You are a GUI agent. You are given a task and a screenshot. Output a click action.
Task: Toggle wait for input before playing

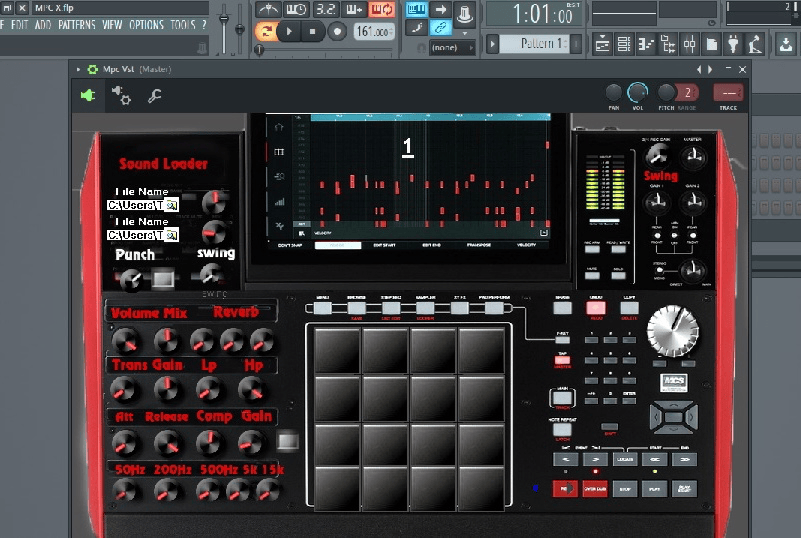[296, 9]
